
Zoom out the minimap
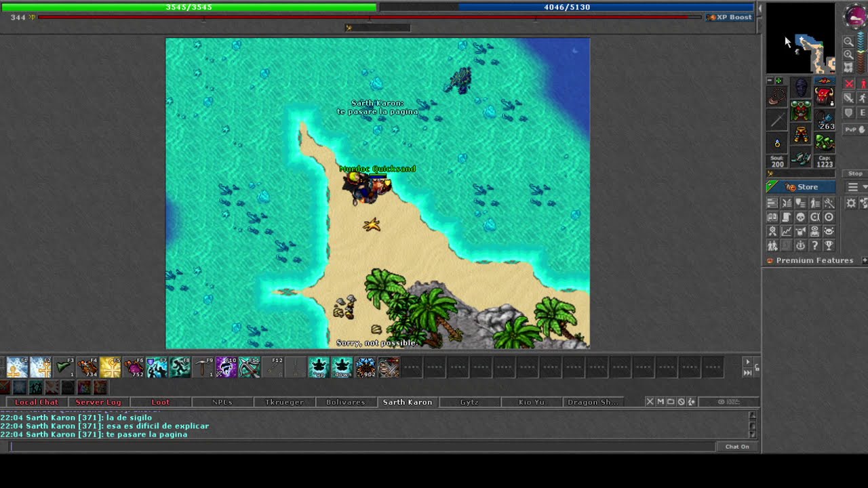(848, 42)
